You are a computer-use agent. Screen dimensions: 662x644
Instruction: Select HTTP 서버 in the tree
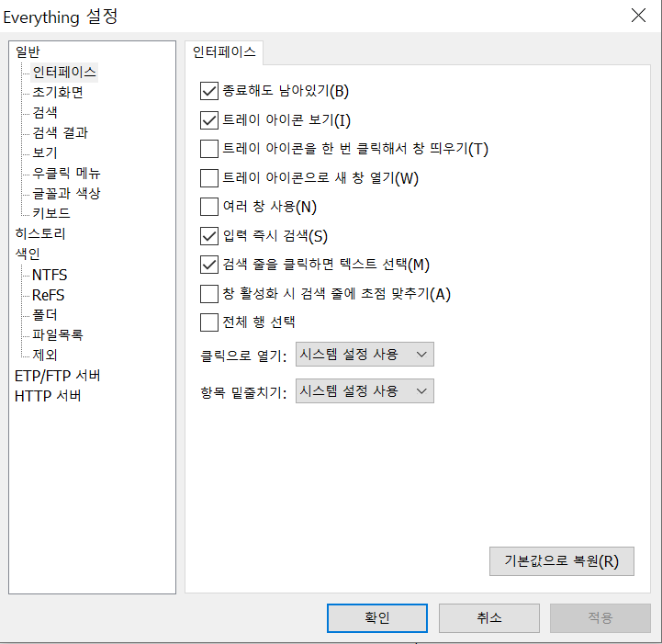[x=48, y=396]
